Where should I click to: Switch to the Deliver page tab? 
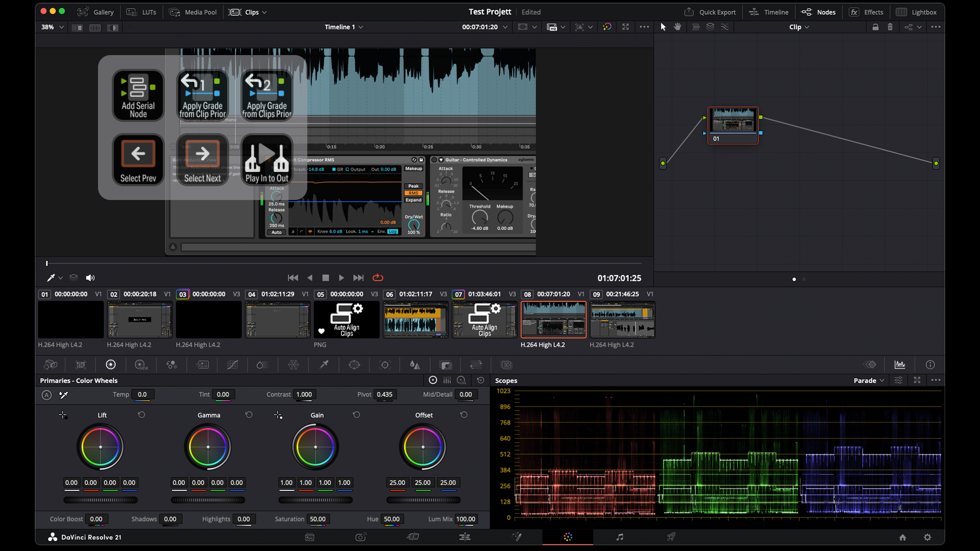pos(671,537)
